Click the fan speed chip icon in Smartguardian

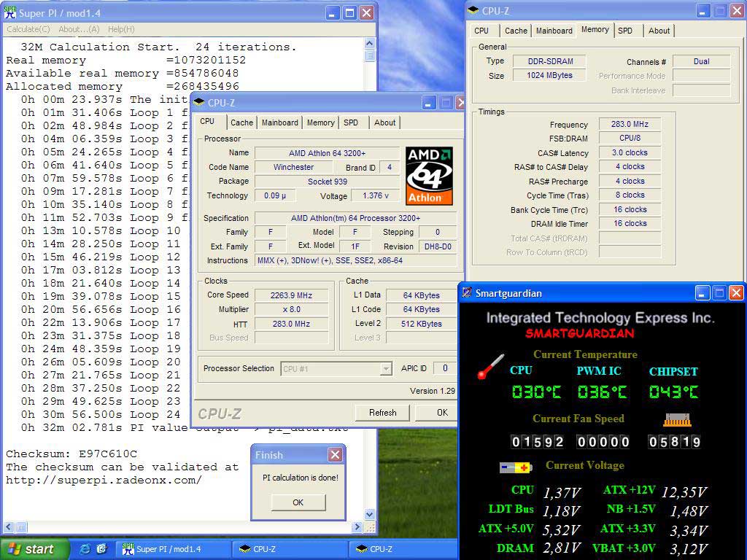click(x=677, y=419)
